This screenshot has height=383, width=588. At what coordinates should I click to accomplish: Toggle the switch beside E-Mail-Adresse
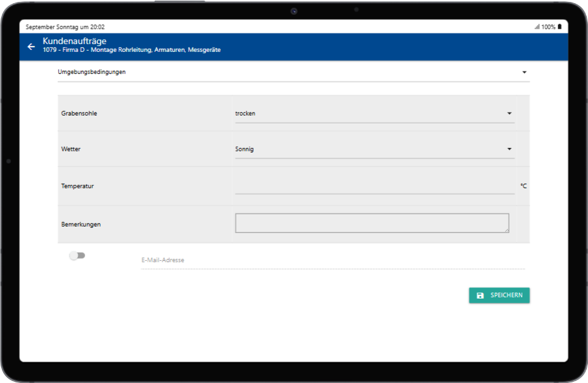77,256
